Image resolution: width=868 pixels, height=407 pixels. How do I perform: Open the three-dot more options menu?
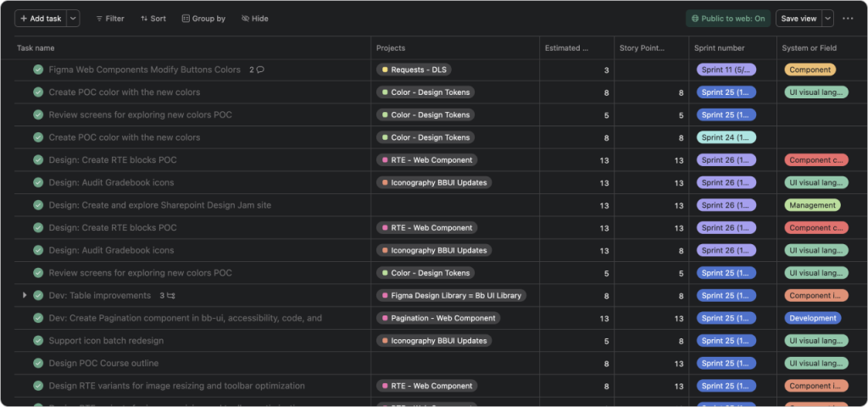pyautogui.click(x=848, y=19)
